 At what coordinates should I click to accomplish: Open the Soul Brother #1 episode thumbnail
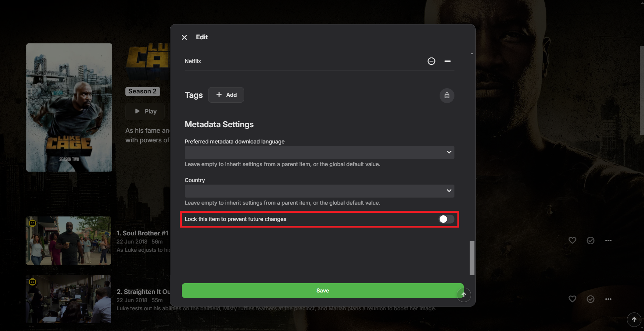[68, 241]
